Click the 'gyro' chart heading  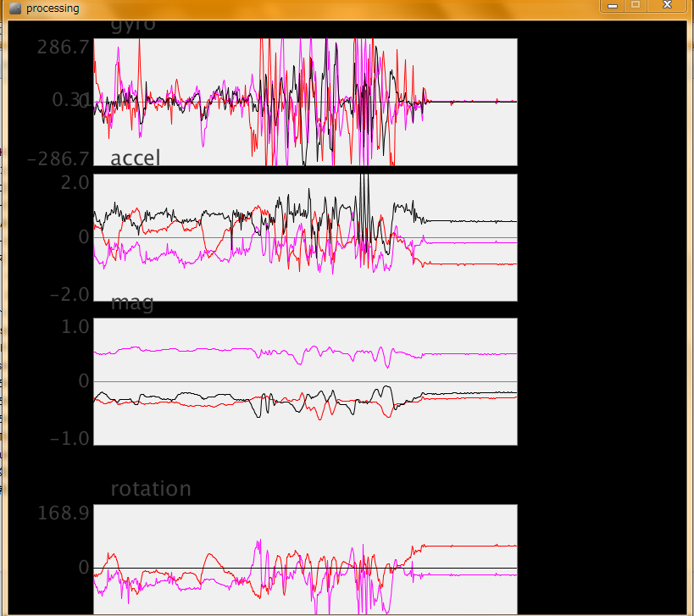click(133, 25)
